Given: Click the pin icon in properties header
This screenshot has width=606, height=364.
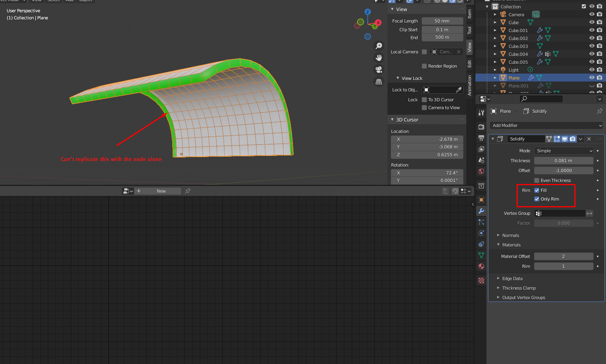Looking at the screenshot, I should 599,111.
